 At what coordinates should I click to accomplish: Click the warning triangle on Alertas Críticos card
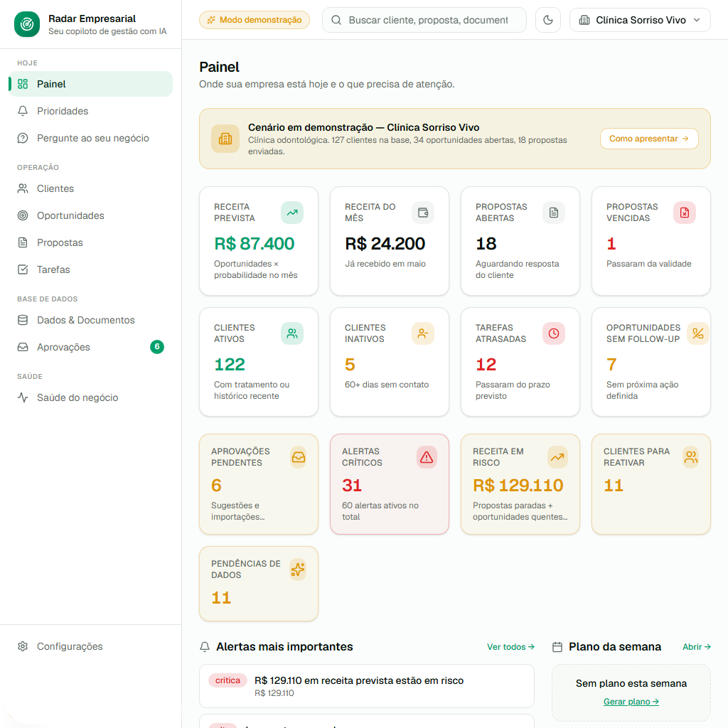(427, 457)
